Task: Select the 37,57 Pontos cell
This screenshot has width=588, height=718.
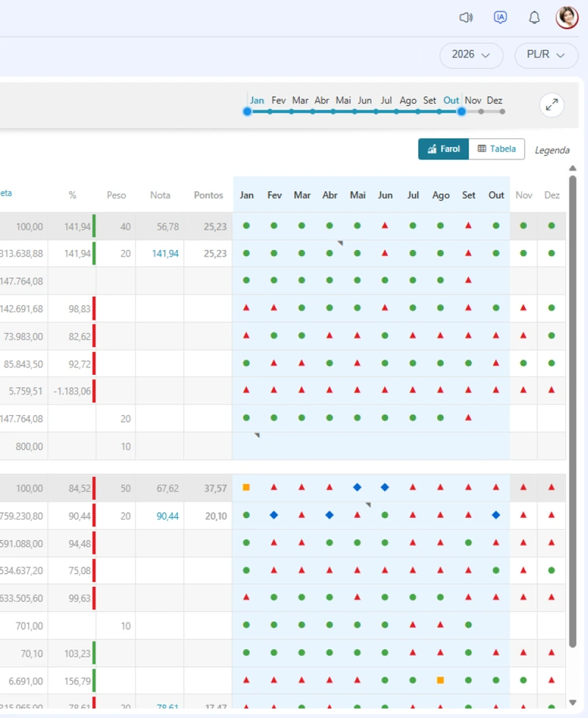Action: 208,489
